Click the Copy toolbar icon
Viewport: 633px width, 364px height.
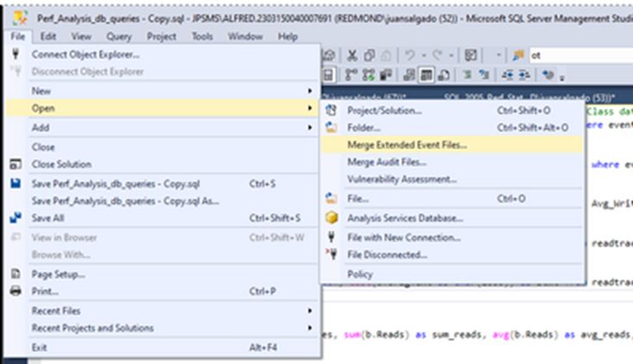369,55
